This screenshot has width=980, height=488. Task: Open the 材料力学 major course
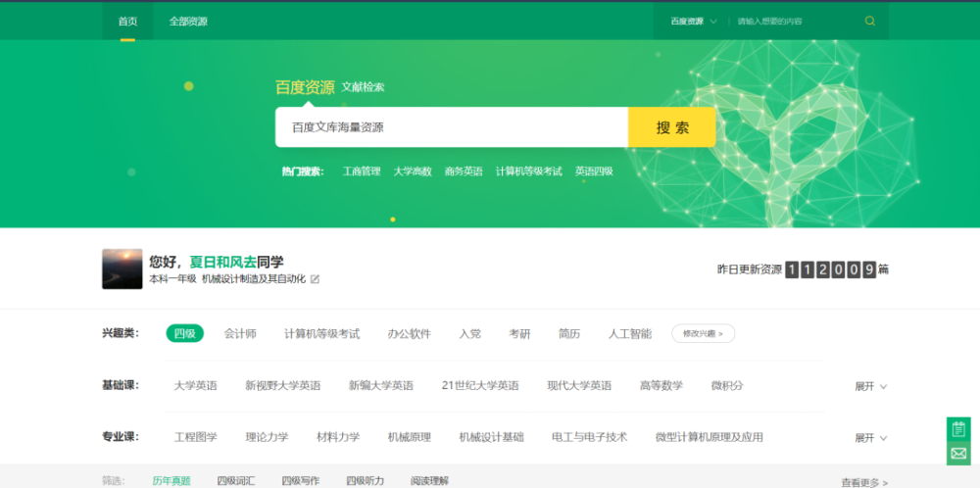338,437
